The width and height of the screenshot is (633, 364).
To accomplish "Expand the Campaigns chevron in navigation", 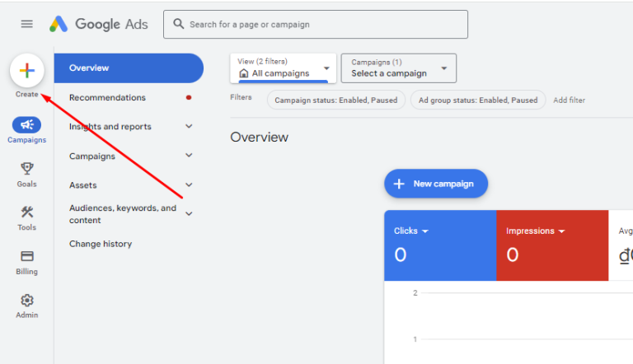I will 189,156.
